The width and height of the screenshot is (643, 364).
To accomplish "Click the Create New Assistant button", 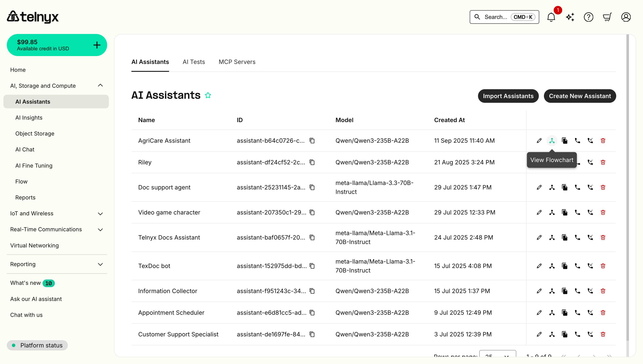I will tap(580, 96).
